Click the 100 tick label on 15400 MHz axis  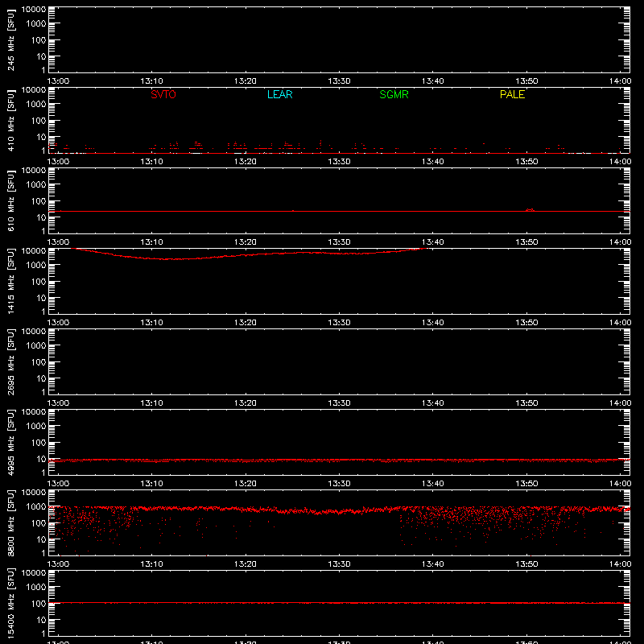[x=39, y=604]
